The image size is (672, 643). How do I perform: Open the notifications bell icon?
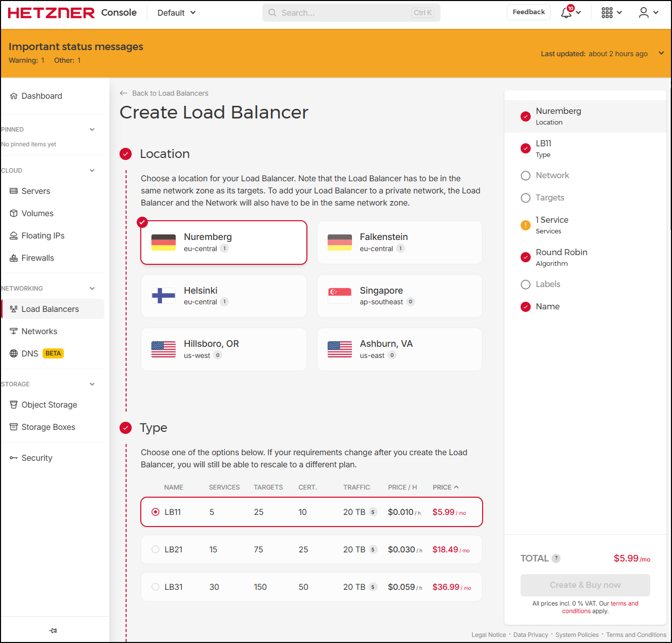566,13
